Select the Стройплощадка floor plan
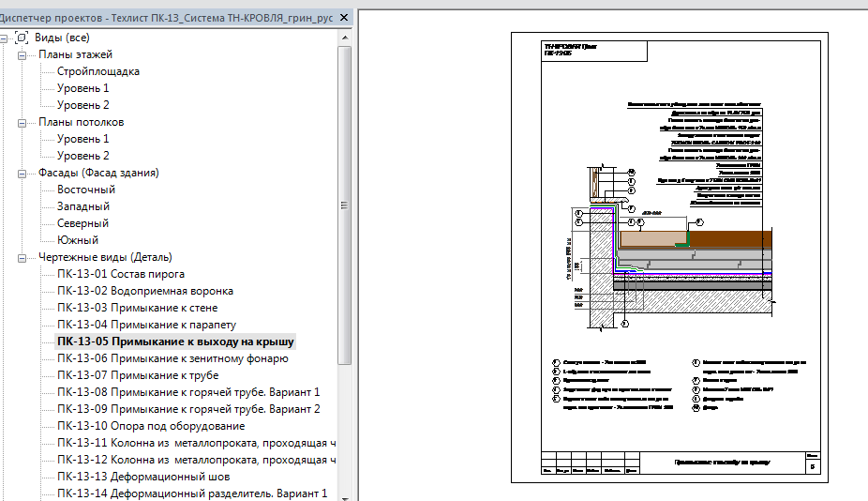Viewport: 868px width, 501px height. pyautogui.click(x=98, y=71)
